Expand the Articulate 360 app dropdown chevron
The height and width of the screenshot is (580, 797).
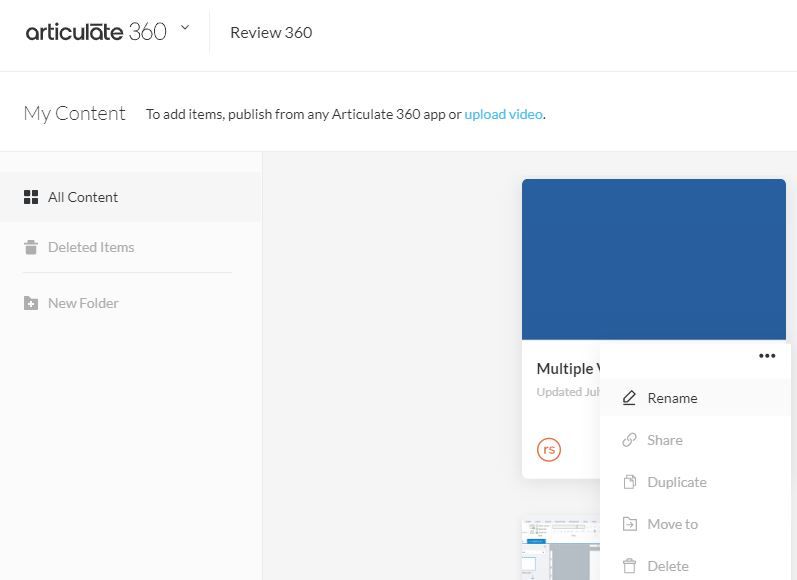pos(186,27)
